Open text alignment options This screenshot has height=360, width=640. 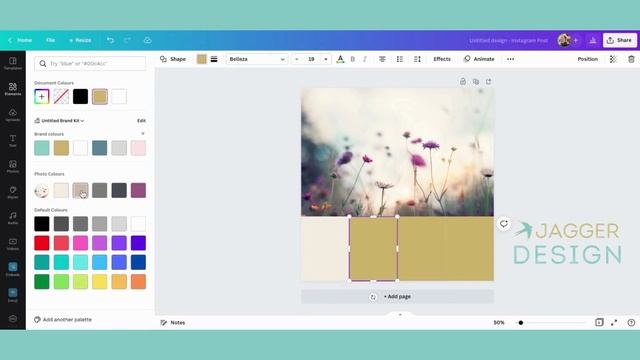(x=382, y=59)
